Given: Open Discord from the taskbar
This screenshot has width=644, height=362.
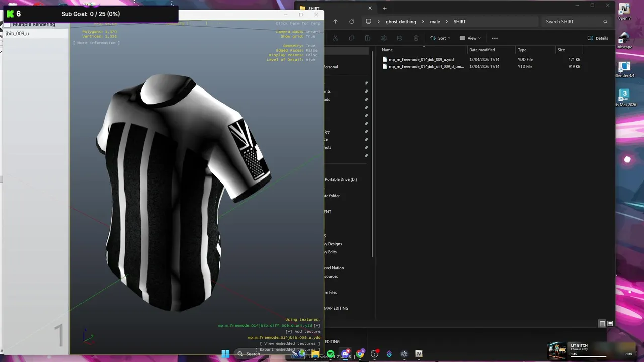Looking at the screenshot, I should click(345, 354).
